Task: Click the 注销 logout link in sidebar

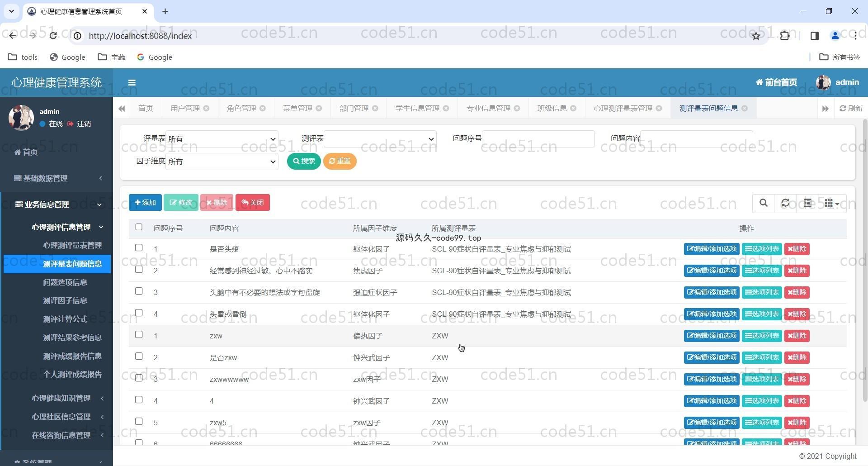Action: click(x=80, y=124)
